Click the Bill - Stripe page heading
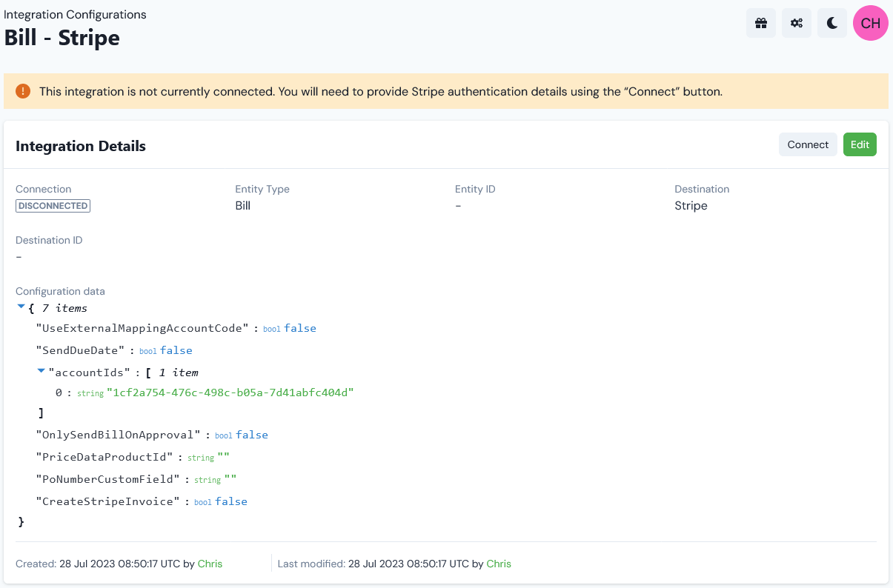Viewport: 893px width, 588px height. [x=62, y=37]
